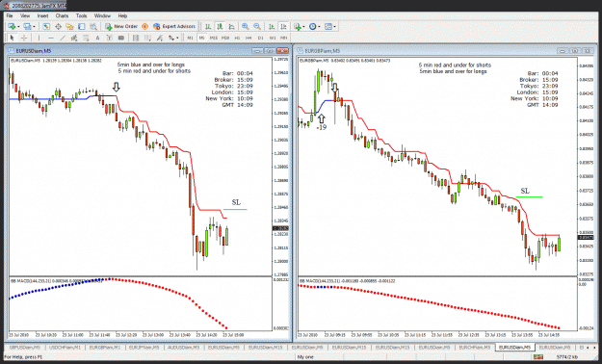Switch timeframe to M30

coord(225,38)
